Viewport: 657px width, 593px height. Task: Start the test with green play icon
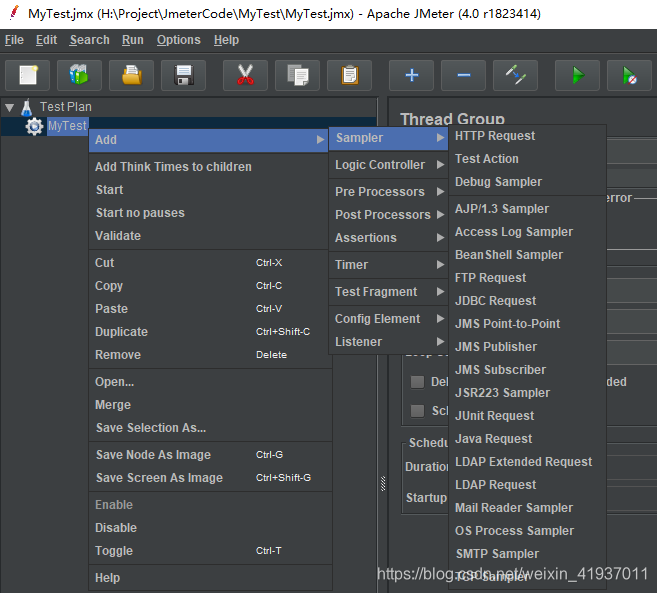(x=577, y=75)
